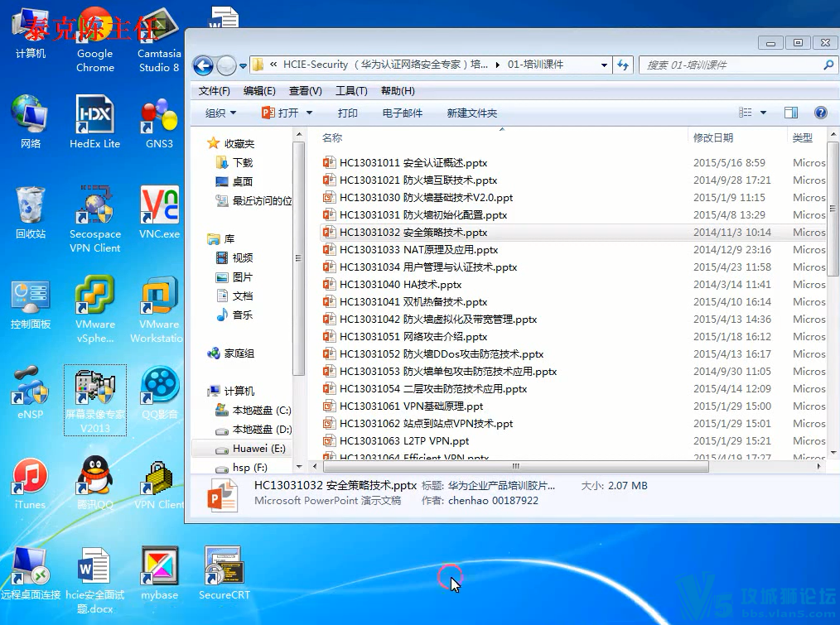Select the 远程桌面连接 desktop icon

point(31,574)
